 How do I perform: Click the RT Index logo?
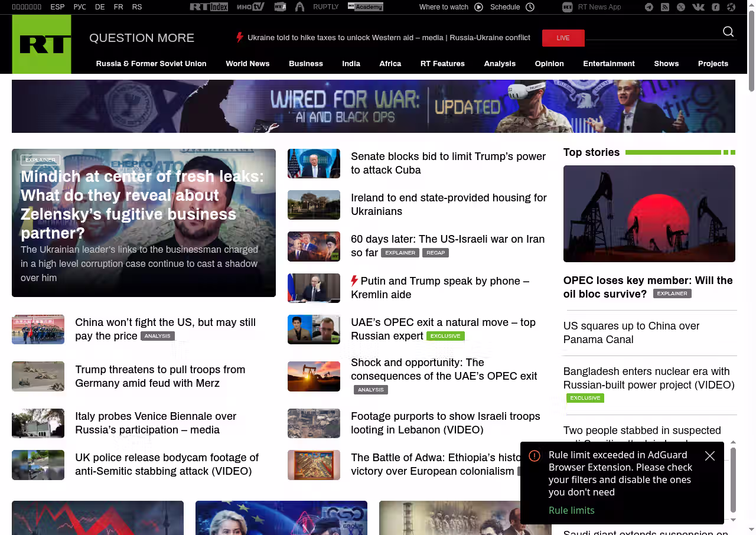tap(208, 7)
